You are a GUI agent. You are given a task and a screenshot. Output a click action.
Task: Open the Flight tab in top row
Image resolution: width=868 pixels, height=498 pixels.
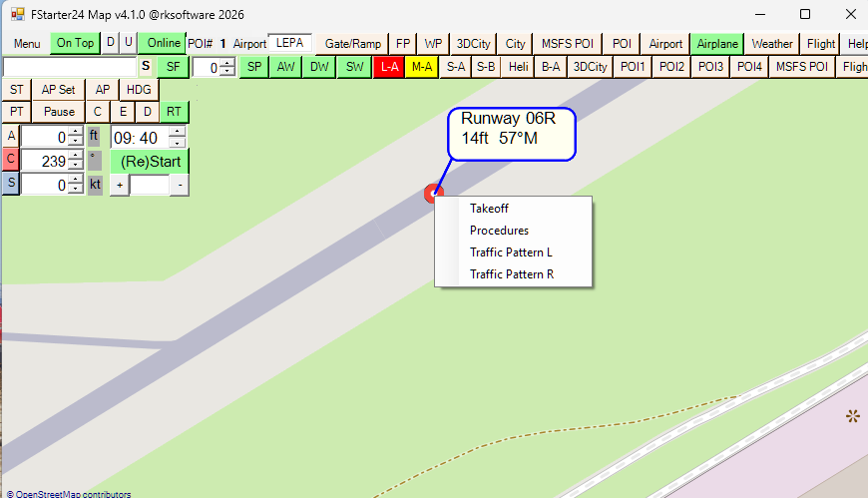point(820,44)
